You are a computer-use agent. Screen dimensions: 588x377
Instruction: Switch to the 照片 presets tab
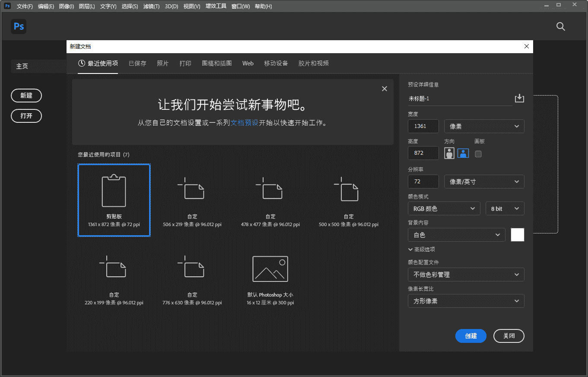pos(163,63)
